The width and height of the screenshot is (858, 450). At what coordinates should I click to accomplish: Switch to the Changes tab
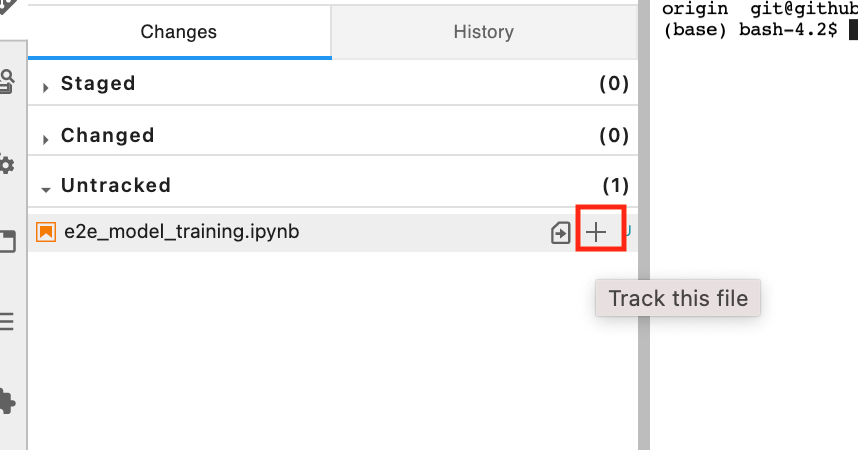click(179, 32)
